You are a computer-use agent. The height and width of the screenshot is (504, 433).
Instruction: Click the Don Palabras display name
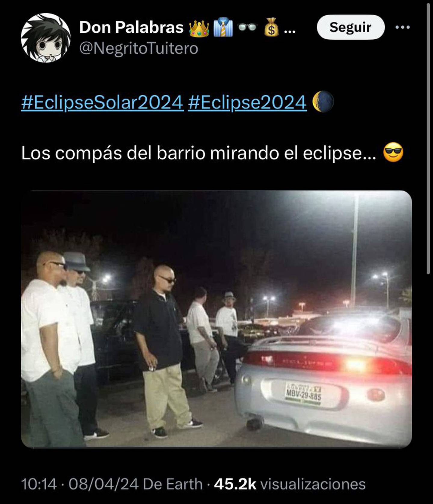131,27
